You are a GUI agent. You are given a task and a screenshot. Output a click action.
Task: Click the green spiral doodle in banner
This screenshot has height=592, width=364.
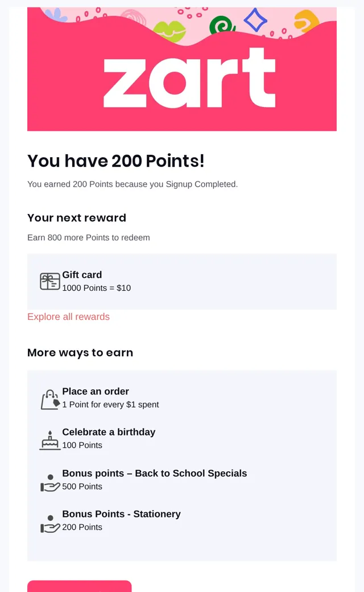point(222,24)
